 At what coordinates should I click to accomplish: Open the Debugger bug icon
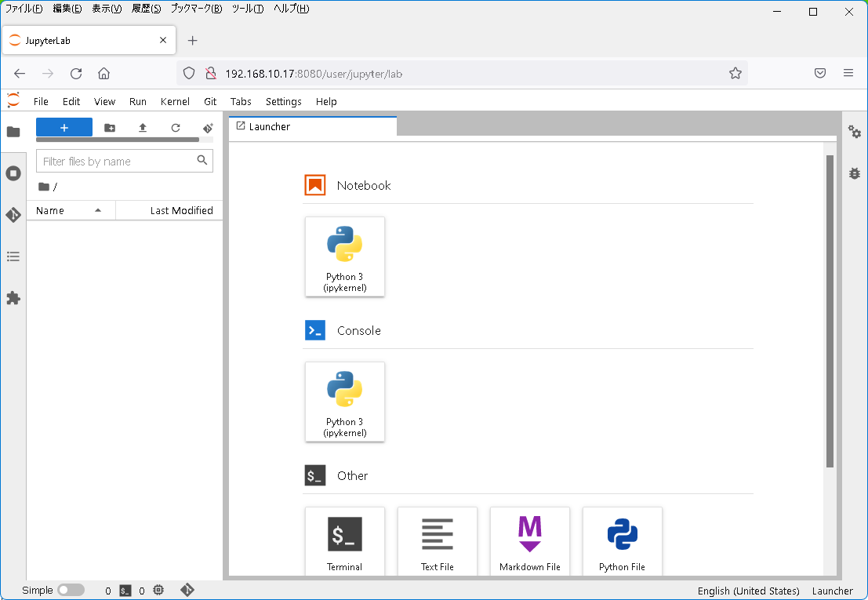pyautogui.click(x=855, y=173)
